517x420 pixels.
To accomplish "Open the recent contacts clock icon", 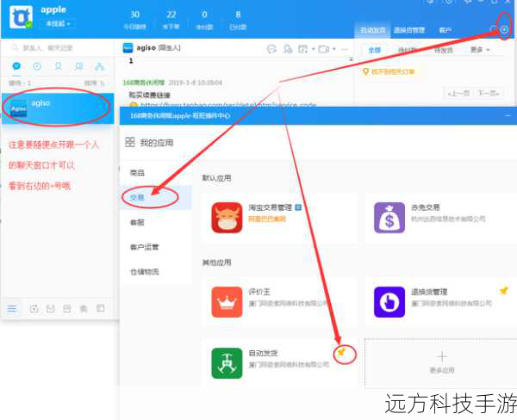I will (x=37, y=66).
